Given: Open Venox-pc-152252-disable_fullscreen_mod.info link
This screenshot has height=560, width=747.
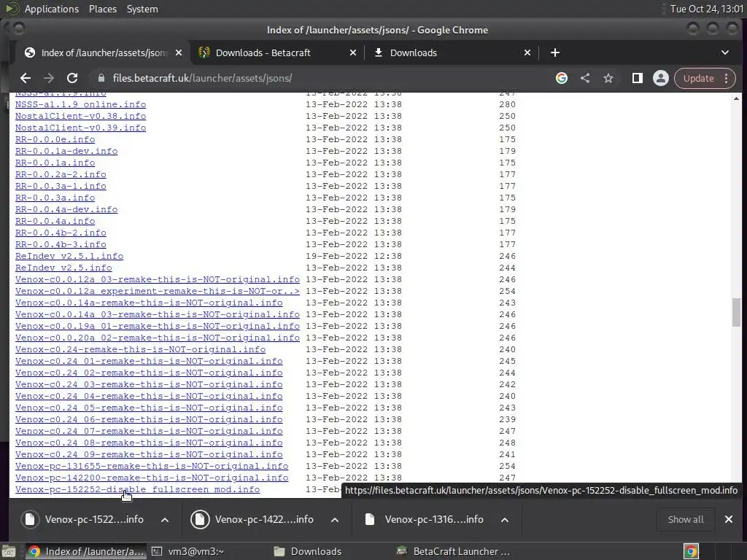Looking at the screenshot, I should [x=137, y=489].
